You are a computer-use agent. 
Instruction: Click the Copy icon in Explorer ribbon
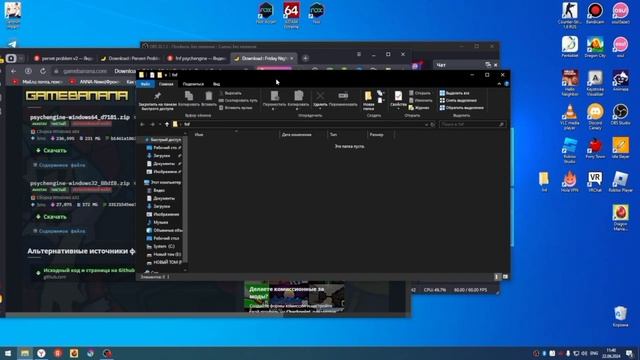click(x=189, y=96)
